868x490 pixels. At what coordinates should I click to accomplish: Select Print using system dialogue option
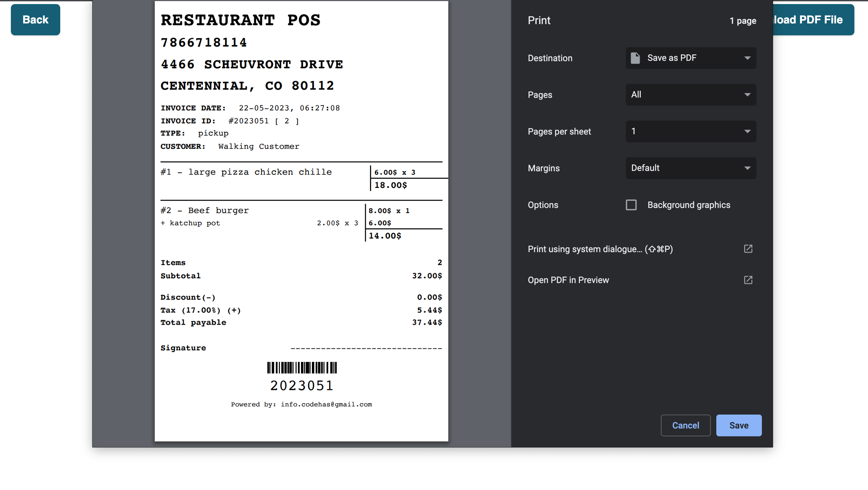(x=600, y=249)
